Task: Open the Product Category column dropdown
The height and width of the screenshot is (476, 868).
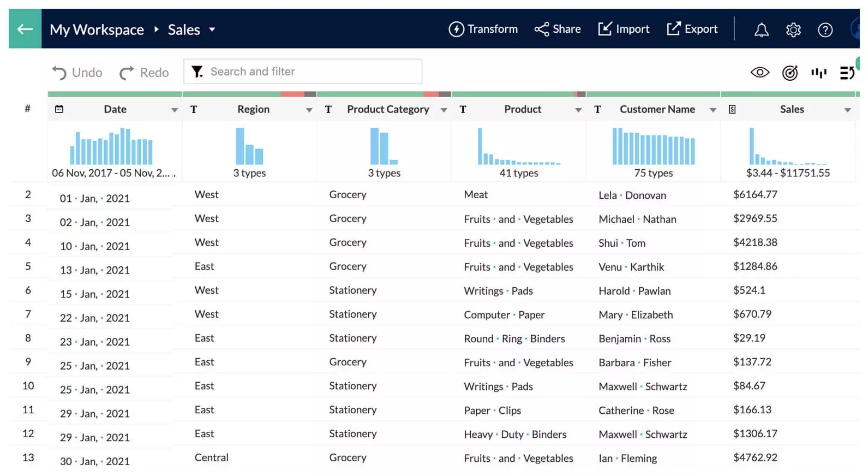Action: 444,110
